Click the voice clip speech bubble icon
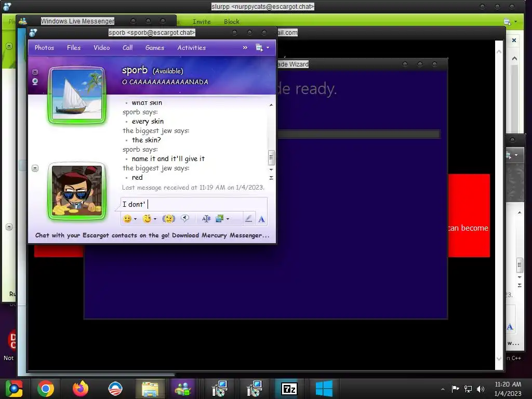This screenshot has height=399, width=532. click(x=185, y=219)
